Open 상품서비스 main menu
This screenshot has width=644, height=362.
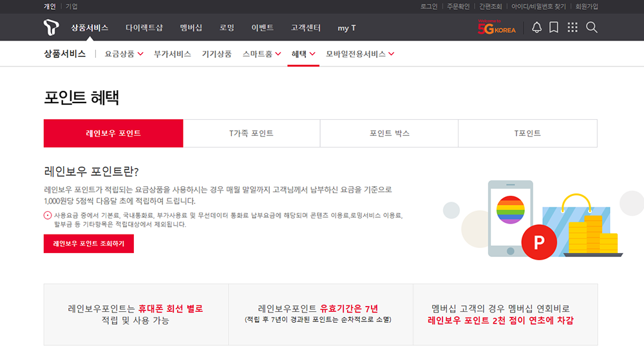tap(90, 28)
